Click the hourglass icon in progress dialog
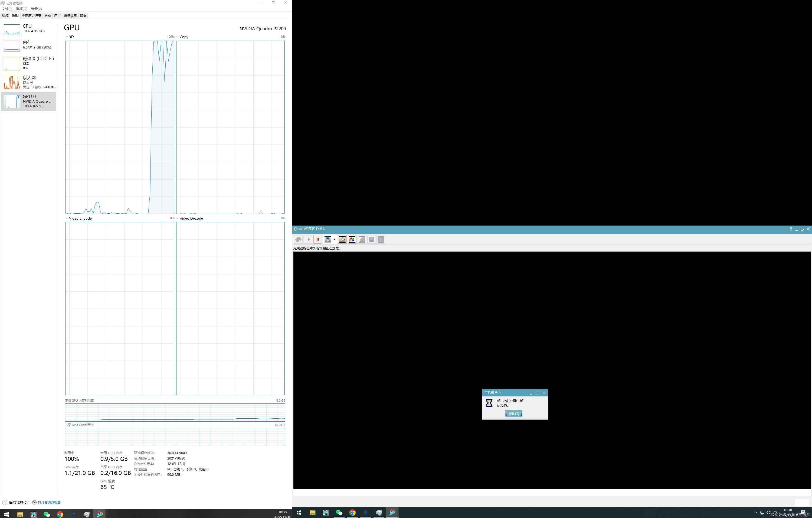This screenshot has width=812, height=518. 489,403
